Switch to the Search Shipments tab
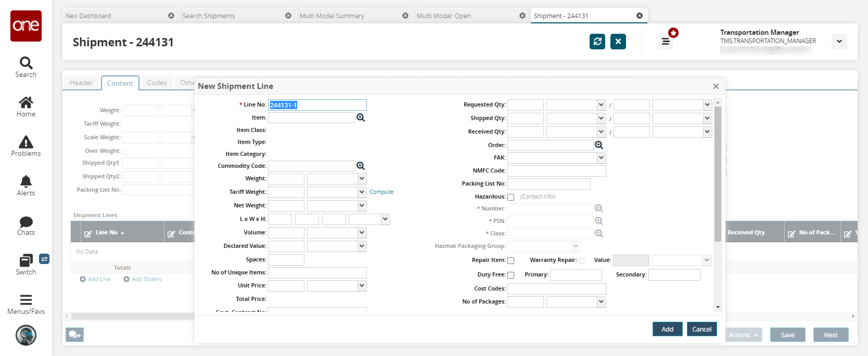This screenshot has height=356, width=868. click(x=209, y=16)
